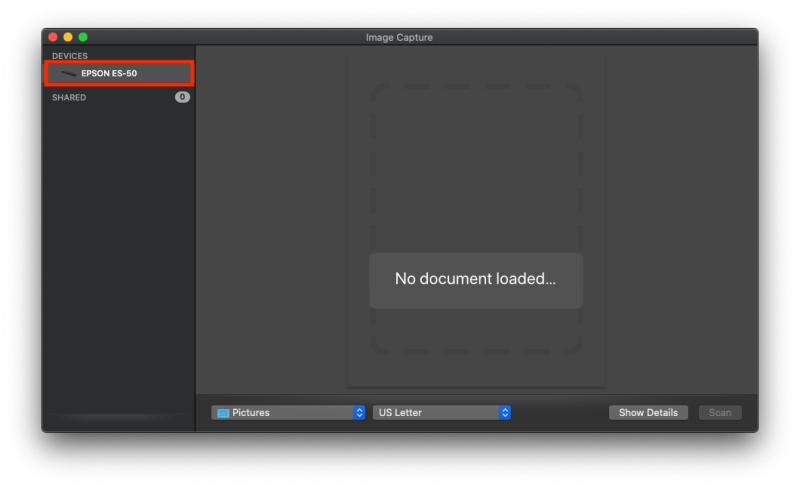Click the blue arrows on Pictures menu
Image resolution: width=800 pixels, height=487 pixels.
click(359, 413)
